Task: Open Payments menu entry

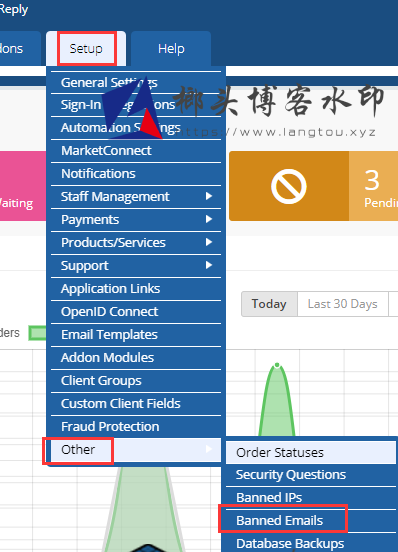Action: [136, 220]
